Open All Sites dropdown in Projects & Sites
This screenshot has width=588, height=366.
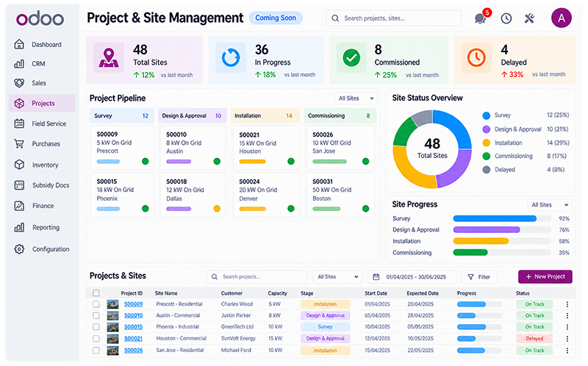coord(337,277)
